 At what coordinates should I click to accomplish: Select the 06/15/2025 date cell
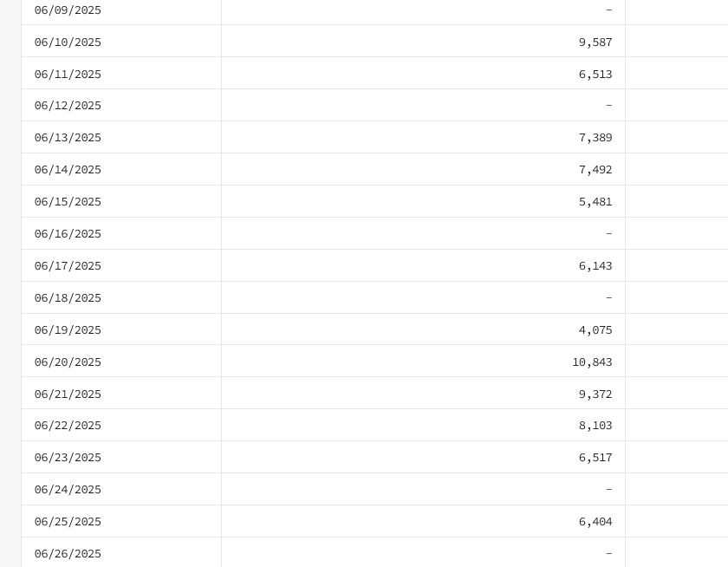click(121, 201)
